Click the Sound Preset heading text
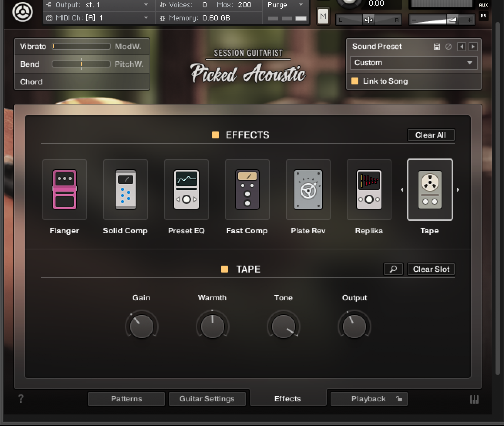The image size is (504, 426). coord(377,46)
